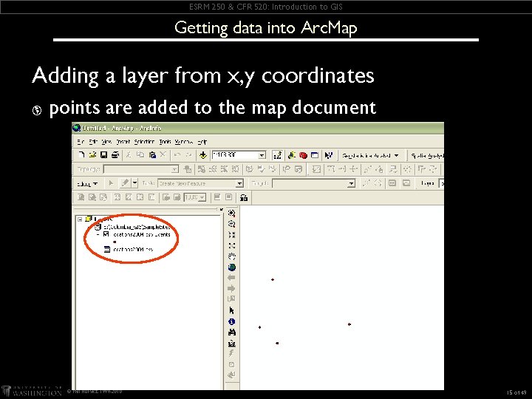
Task: Click the padlock icon in the Layout toolbar
Action: (x=244, y=197)
